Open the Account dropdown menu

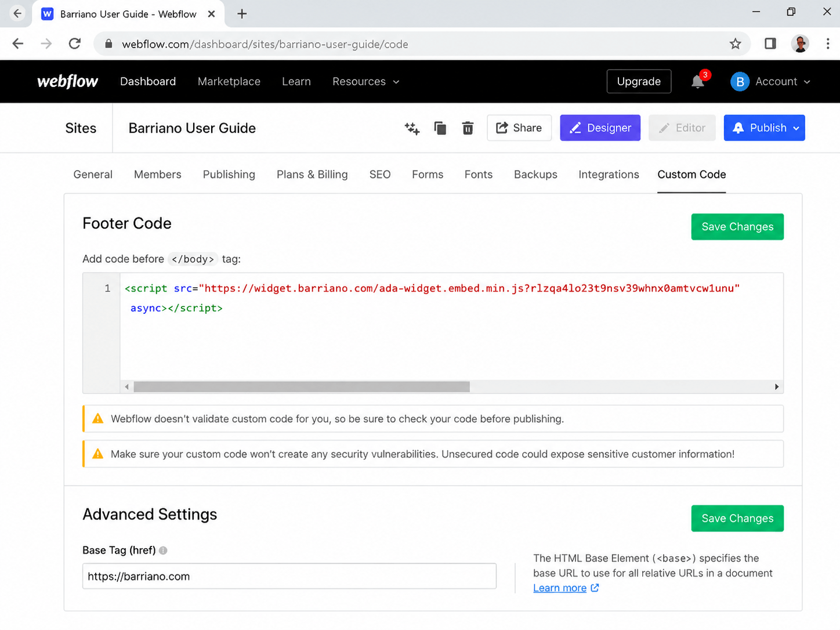pyautogui.click(x=782, y=82)
